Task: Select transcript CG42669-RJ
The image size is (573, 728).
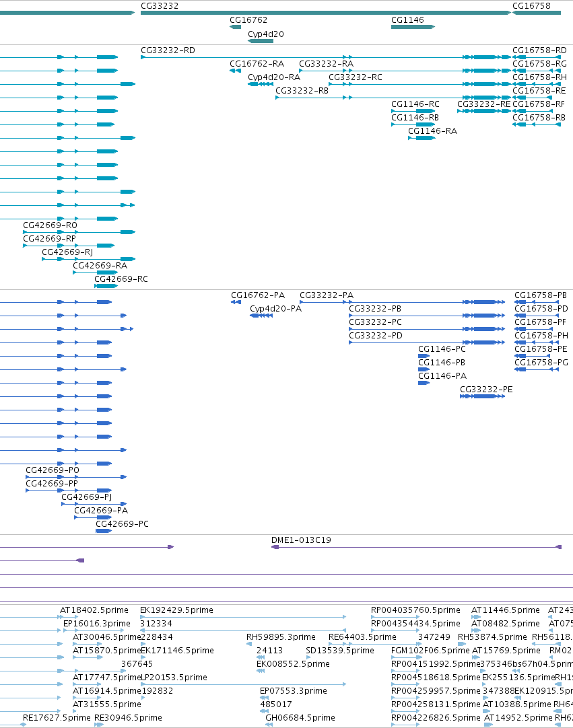Action: coord(67,252)
